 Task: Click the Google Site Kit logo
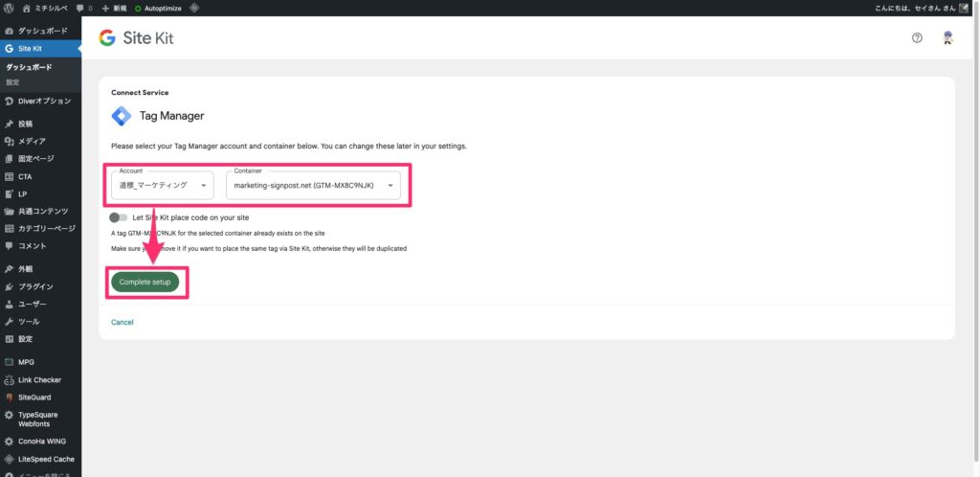[x=136, y=38]
